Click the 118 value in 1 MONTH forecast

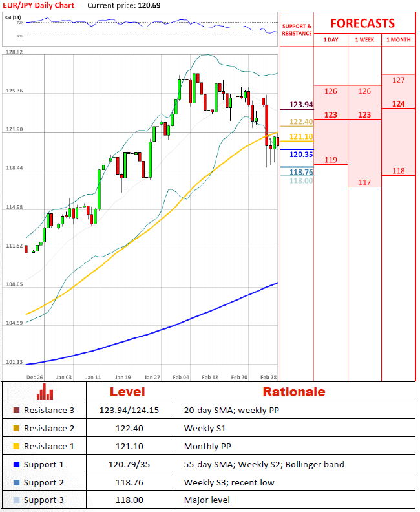(x=399, y=171)
